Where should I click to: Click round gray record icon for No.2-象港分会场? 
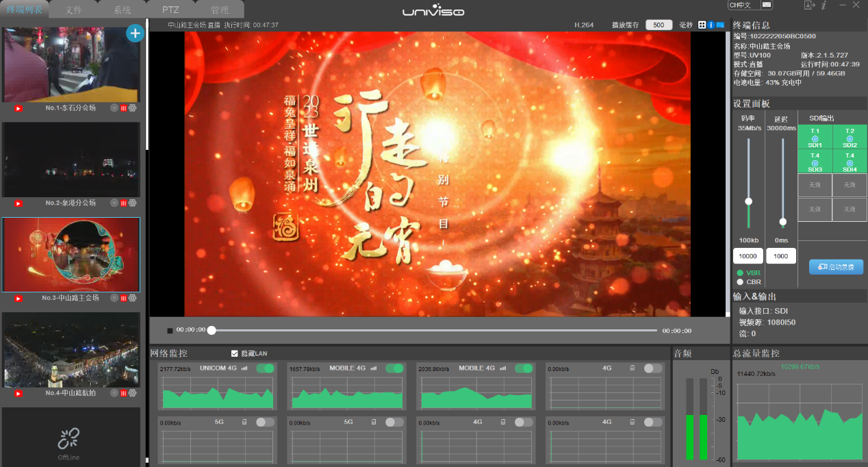tap(114, 203)
